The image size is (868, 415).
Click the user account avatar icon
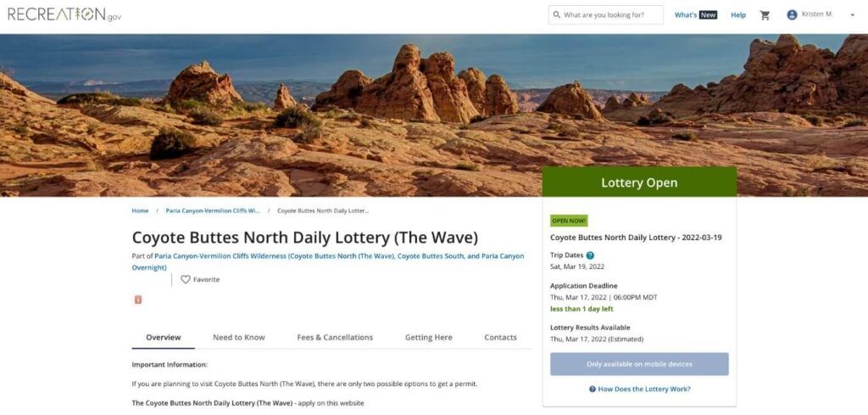click(x=792, y=15)
